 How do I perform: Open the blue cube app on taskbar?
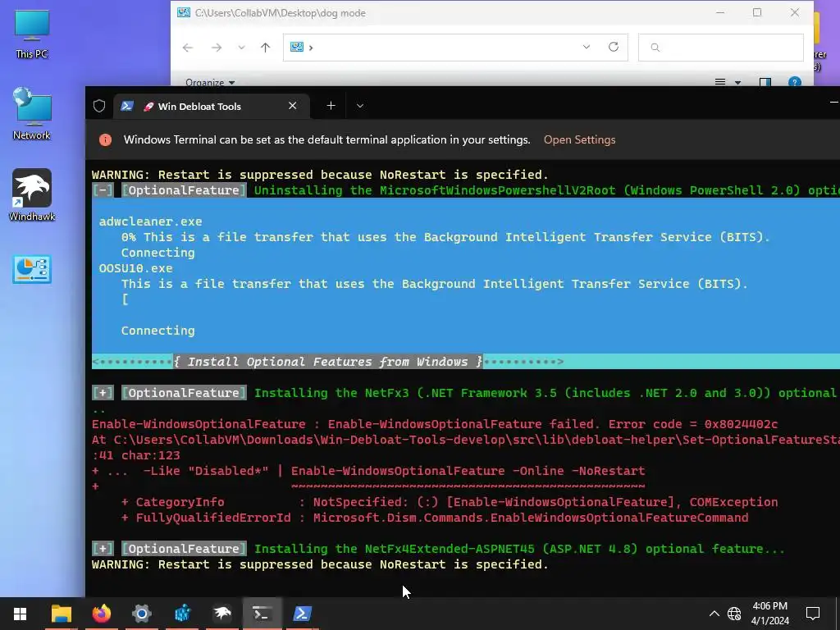(182, 614)
